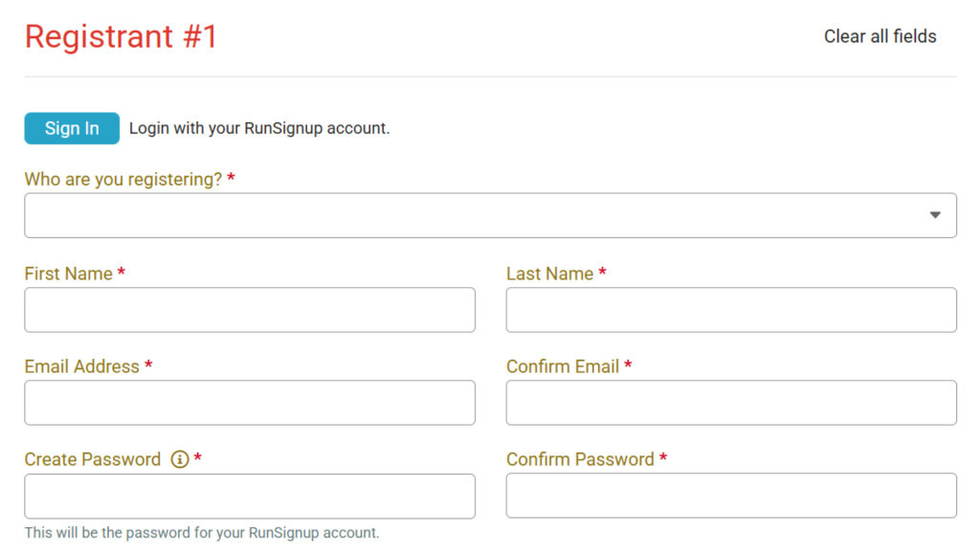Open the Who are you registering dropdown
980x551 pixels.
[479, 215]
